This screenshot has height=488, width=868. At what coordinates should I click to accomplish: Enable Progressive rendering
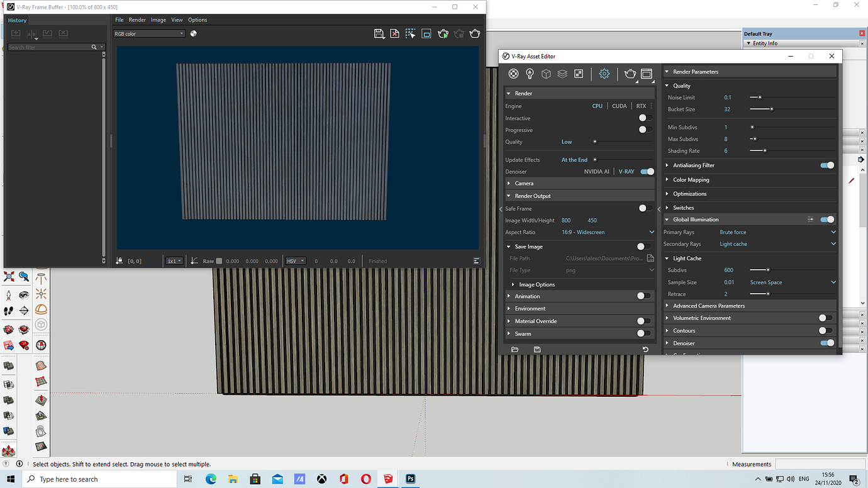(643, 130)
